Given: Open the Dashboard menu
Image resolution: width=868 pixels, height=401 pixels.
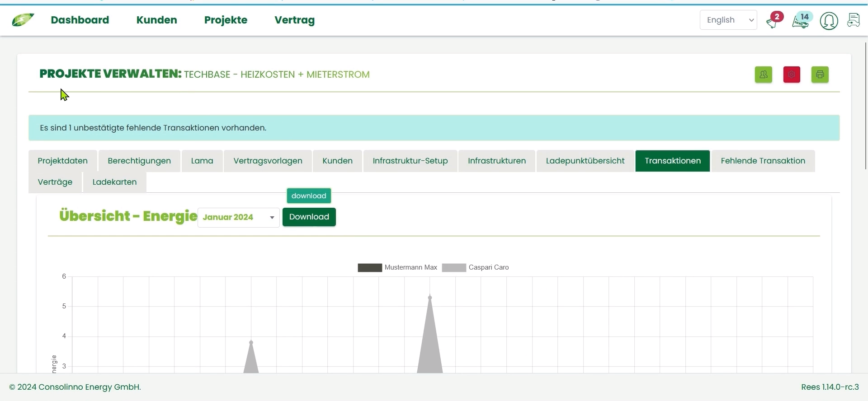Looking at the screenshot, I should 80,20.
